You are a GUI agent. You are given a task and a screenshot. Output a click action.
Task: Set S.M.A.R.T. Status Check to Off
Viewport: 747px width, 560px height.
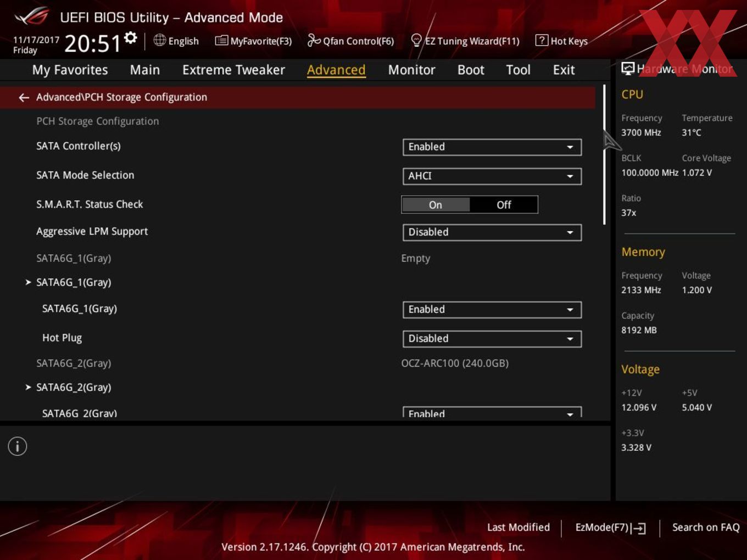(504, 205)
